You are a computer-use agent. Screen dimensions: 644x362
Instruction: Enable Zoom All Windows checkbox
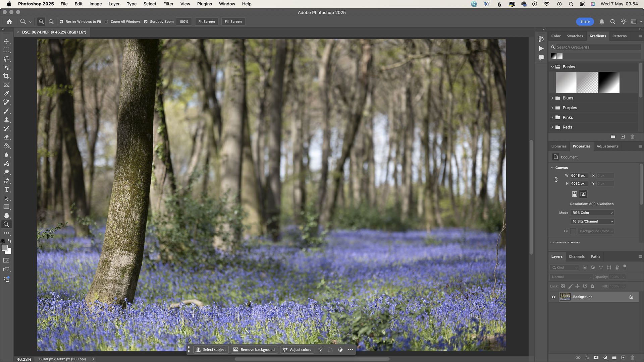pyautogui.click(x=106, y=21)
